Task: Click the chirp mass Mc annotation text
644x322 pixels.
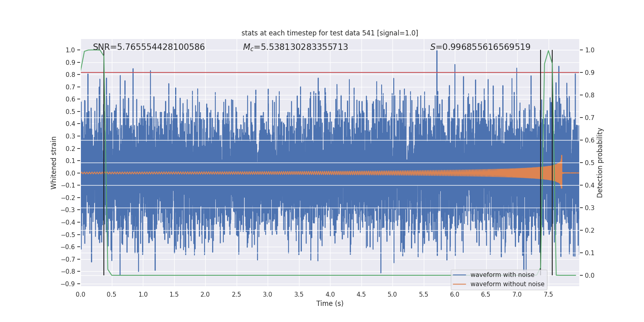Action: point(295,47)
